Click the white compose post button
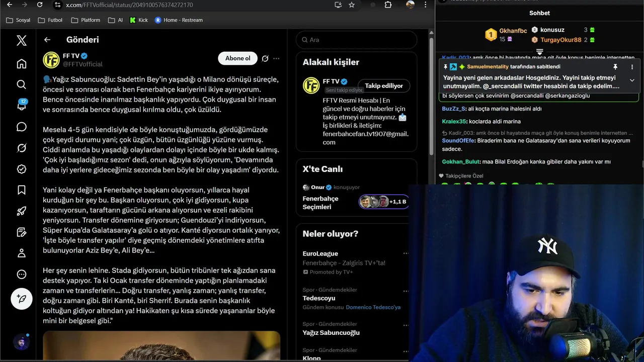This screenshot has width=644, height=362. tap(21, 299)
